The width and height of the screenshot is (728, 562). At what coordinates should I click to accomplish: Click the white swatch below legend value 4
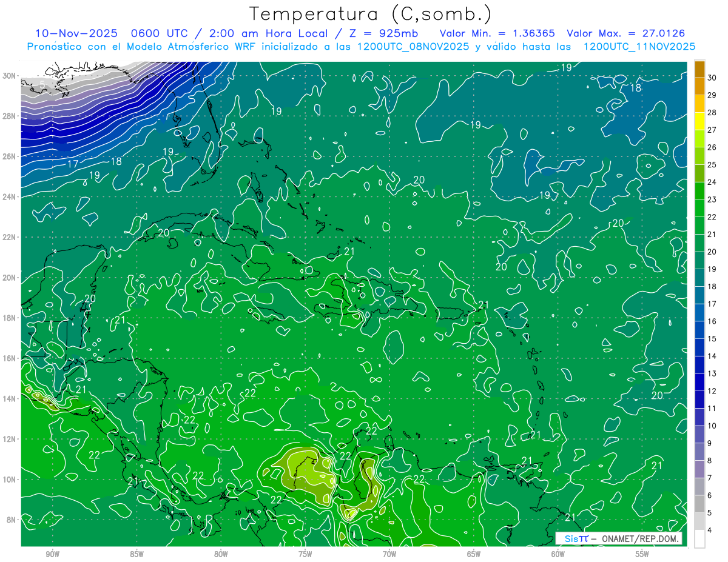tap(699, 539)
